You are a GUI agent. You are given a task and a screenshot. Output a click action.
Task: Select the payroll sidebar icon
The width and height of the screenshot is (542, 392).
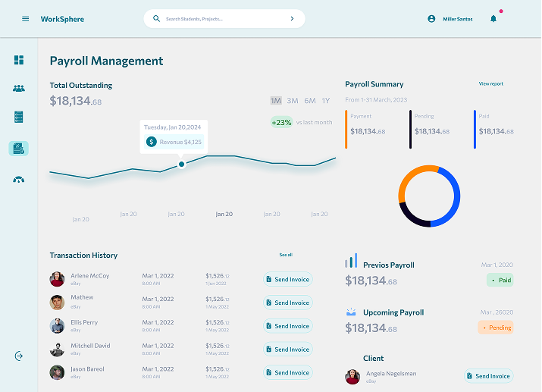click(19, 149)
